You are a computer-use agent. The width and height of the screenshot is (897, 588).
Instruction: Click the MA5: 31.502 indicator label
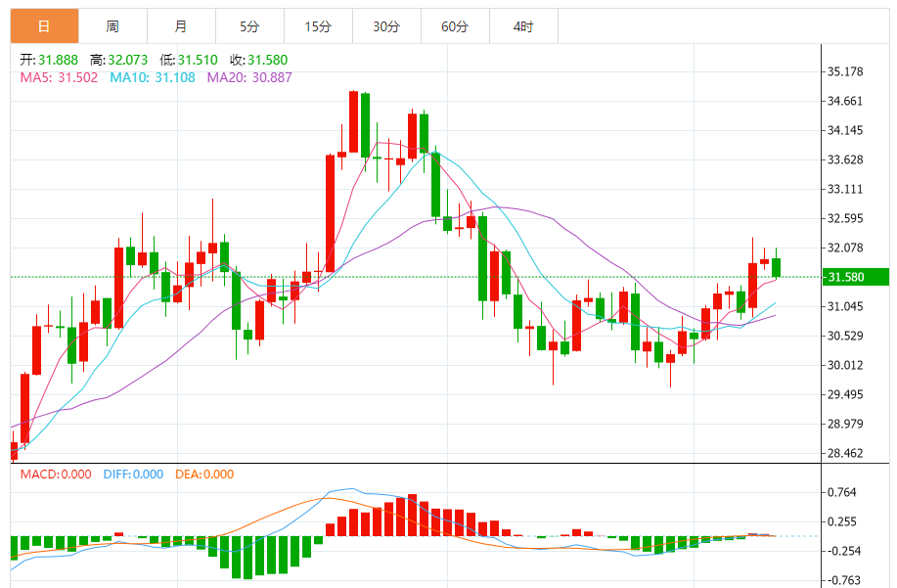tap(59, 78)
